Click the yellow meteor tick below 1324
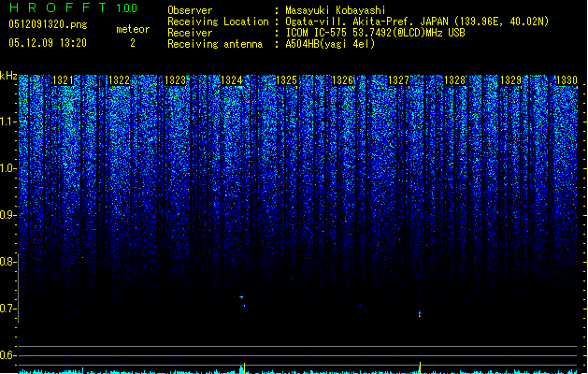The width and height of the screenshot is (588, 374). click(245, 367)
